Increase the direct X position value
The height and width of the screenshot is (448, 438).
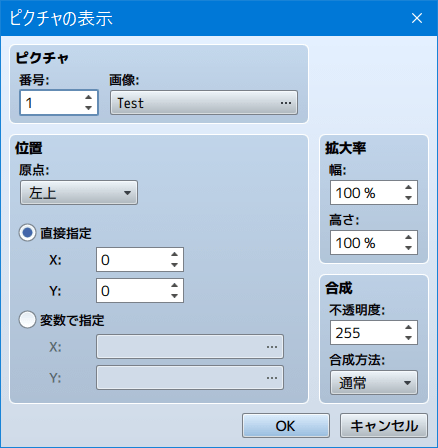pos(174,254)
